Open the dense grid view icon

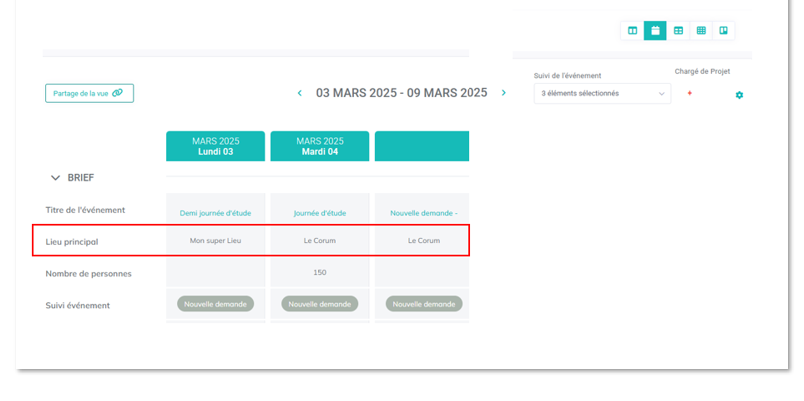pyautogui.click(x=701, y=31)
